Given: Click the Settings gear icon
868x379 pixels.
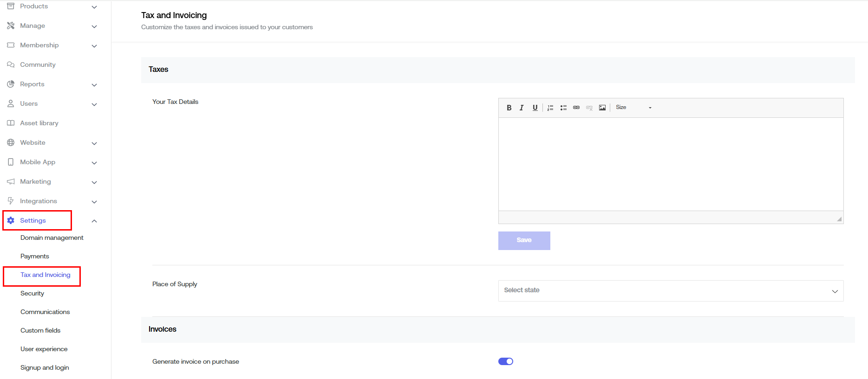Looking at the screenshot, I should coord(11,220).
